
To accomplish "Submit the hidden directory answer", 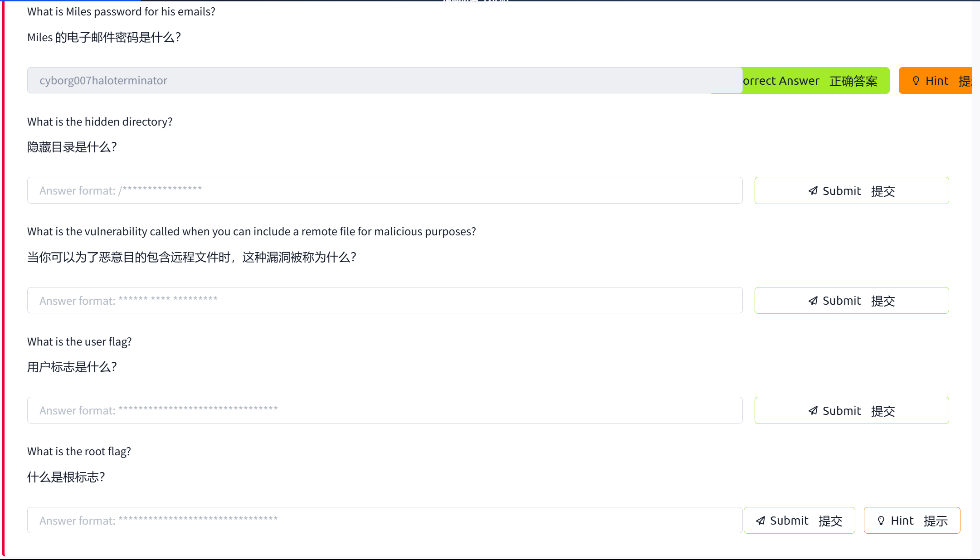I will click(x=851, y=191).
